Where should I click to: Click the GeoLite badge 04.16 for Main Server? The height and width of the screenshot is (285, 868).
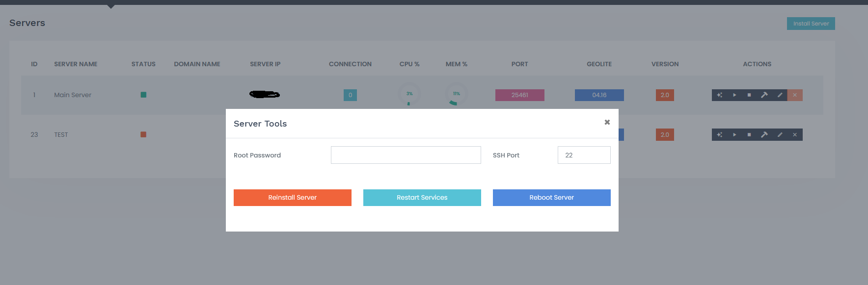coord(599,95)
